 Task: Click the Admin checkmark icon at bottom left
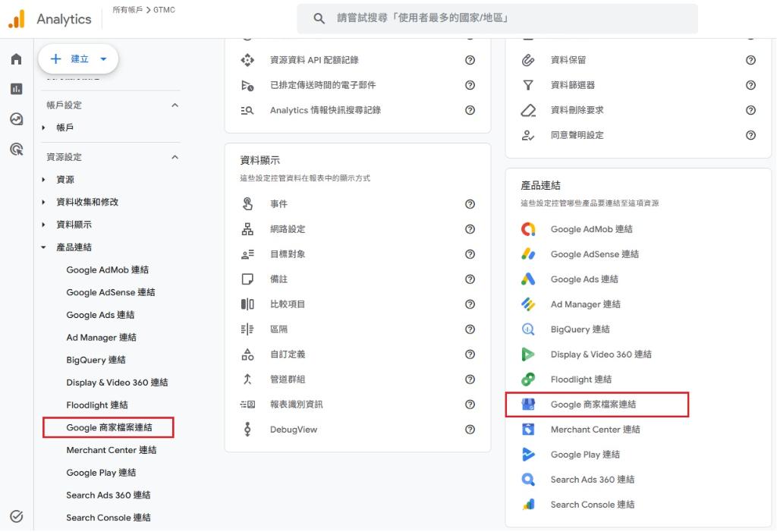(17, 516)
